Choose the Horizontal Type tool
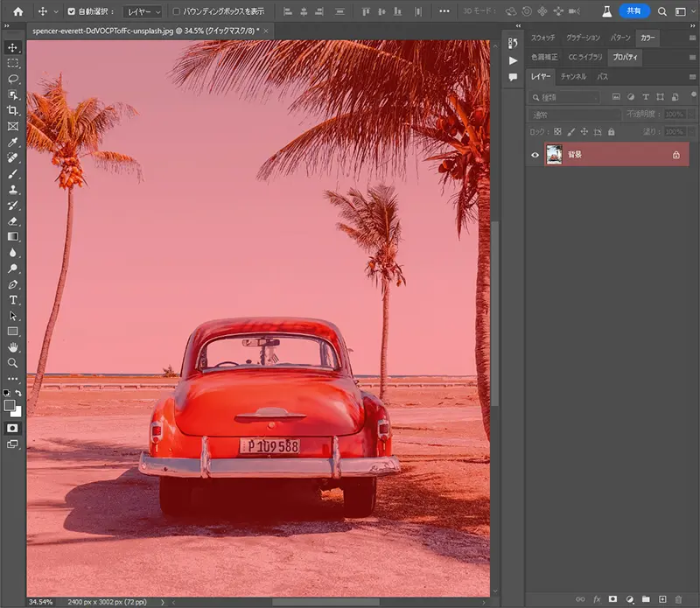This screenshot has width=700, height=608. [x=13, y=300]
